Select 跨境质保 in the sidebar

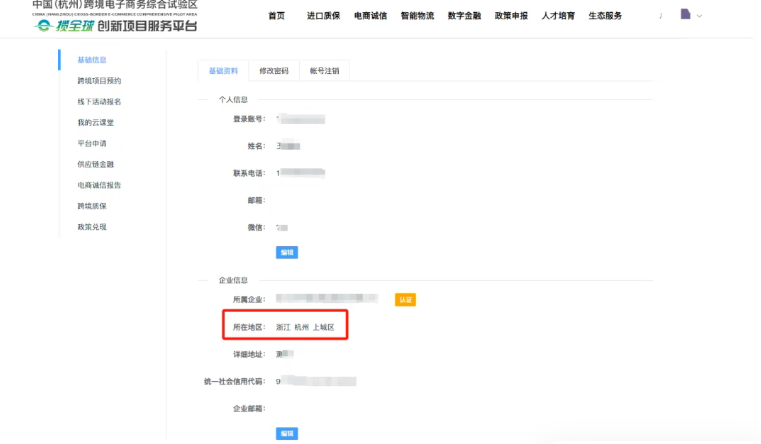92,206
